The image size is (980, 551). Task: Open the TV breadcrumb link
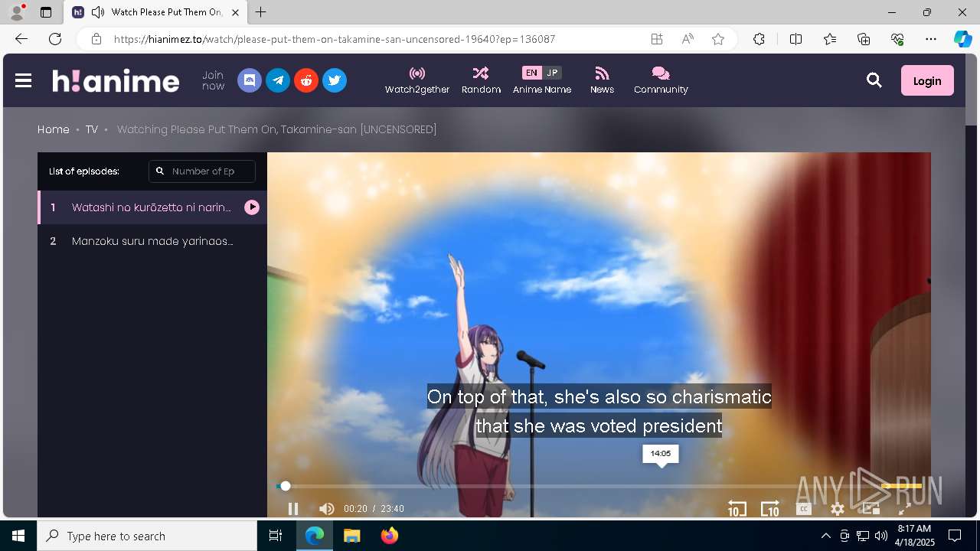[92, 129]
